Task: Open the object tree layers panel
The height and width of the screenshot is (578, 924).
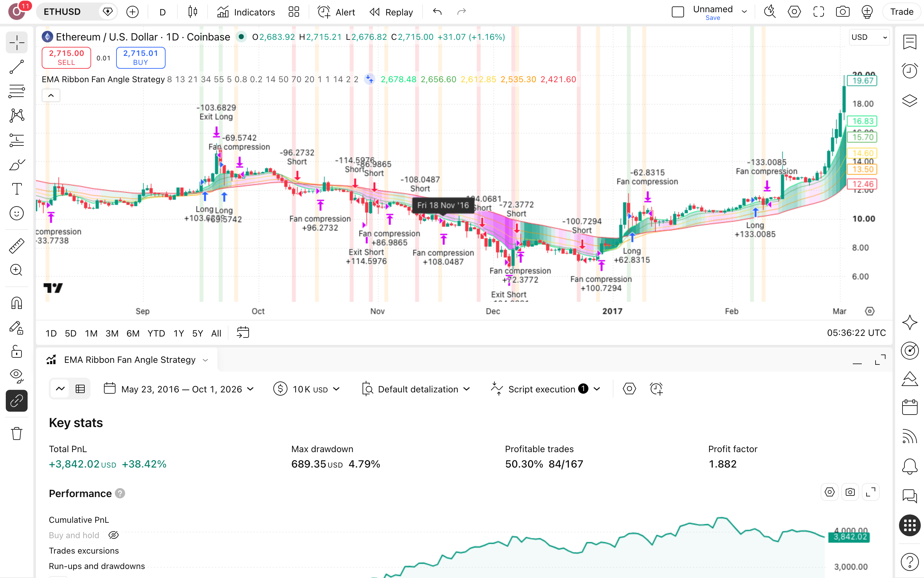Action: (910, 100)
